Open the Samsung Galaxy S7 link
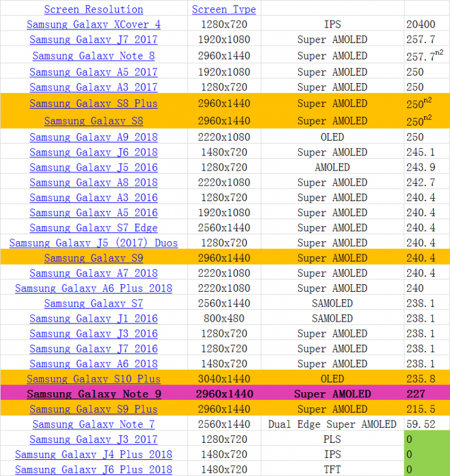Viewport: 450px width, 476px height. tap(94, 304)
